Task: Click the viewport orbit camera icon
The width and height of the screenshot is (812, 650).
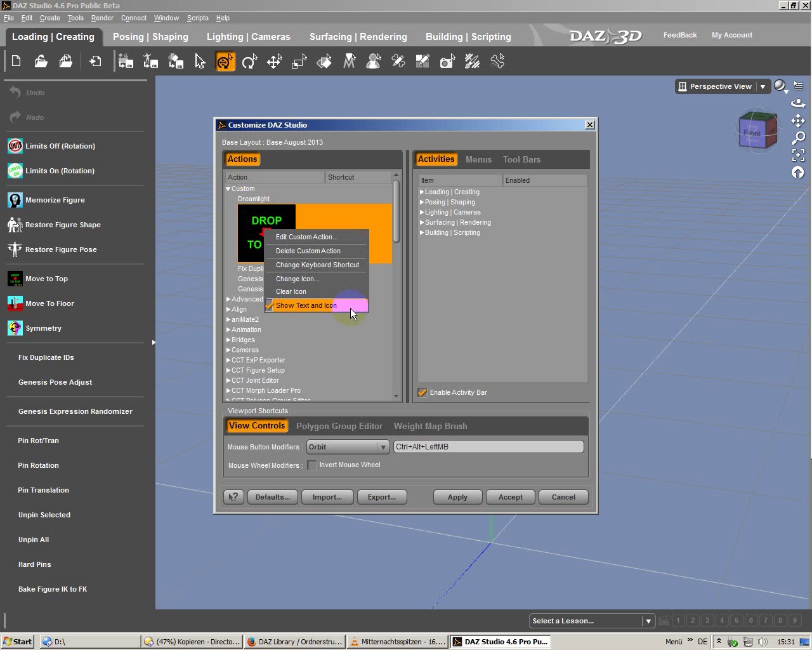Action: (x=798, y=103)
